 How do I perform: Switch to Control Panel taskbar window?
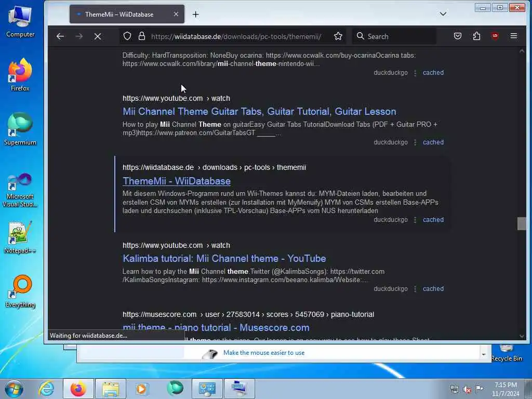(207, 389)
